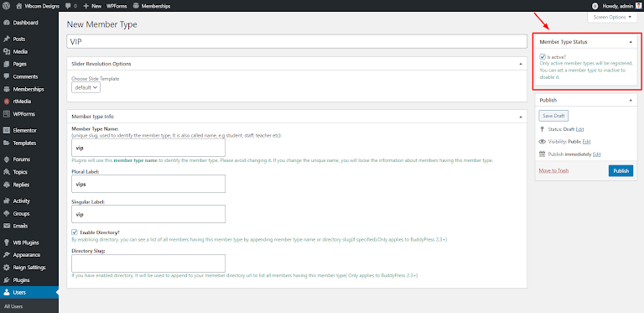Image resolution: width=644 pixels, height=313 pixels.
Task: Click the Groups icon in sidebar
Action: (6, 214)
